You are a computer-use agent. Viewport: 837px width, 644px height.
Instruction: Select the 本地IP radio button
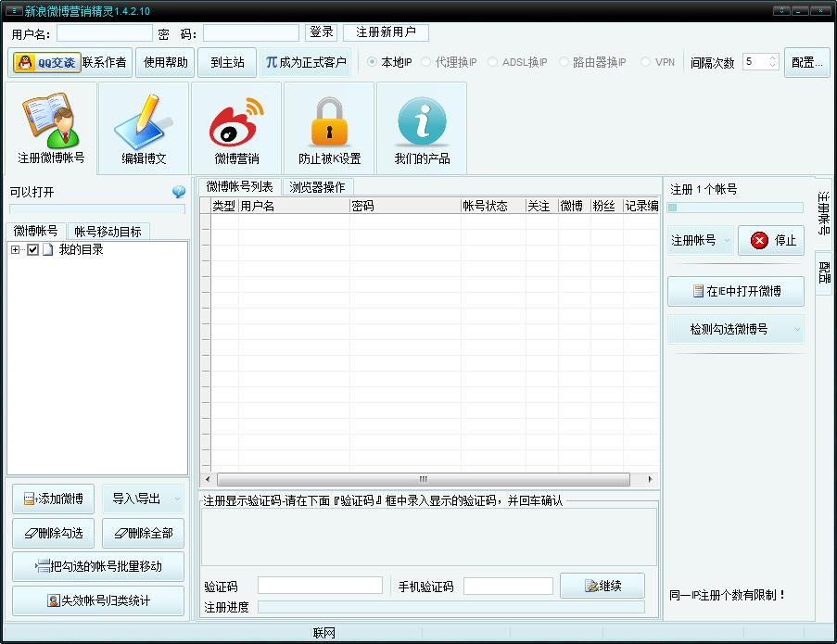pyautogui.click(x=372, y=63)
